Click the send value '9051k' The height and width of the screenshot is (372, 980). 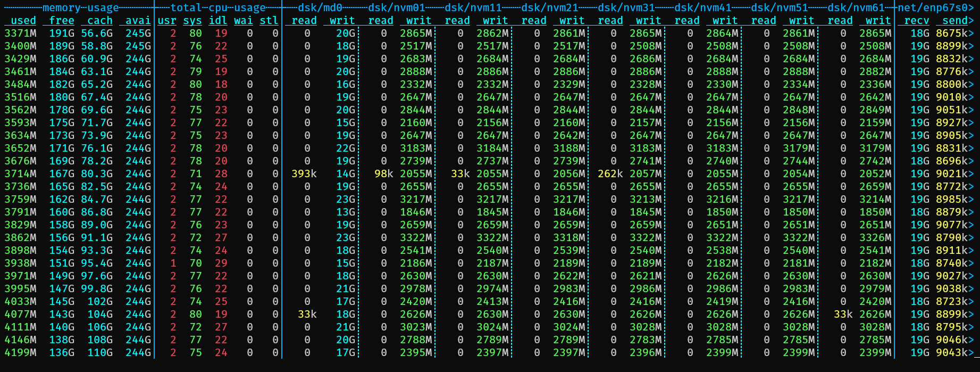952,110
